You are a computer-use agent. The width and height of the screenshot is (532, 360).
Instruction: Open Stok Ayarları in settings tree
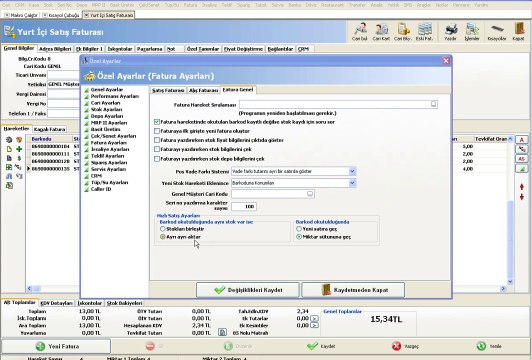coord(106,109)
